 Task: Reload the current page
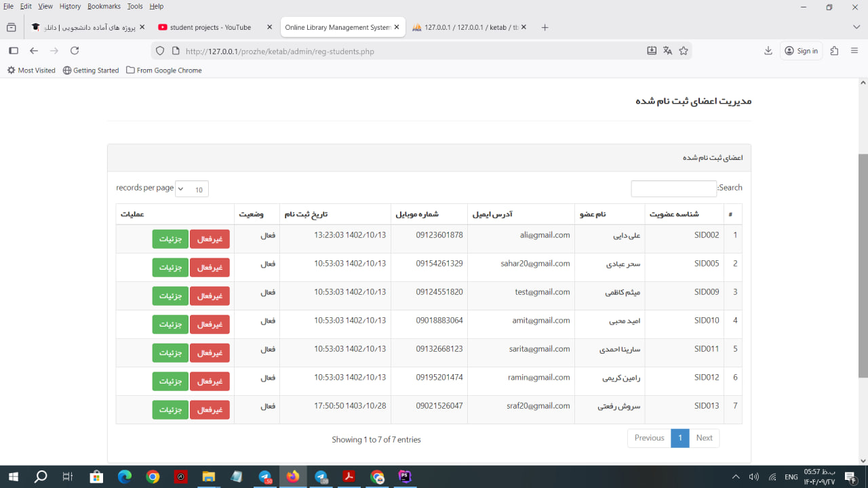75,51
